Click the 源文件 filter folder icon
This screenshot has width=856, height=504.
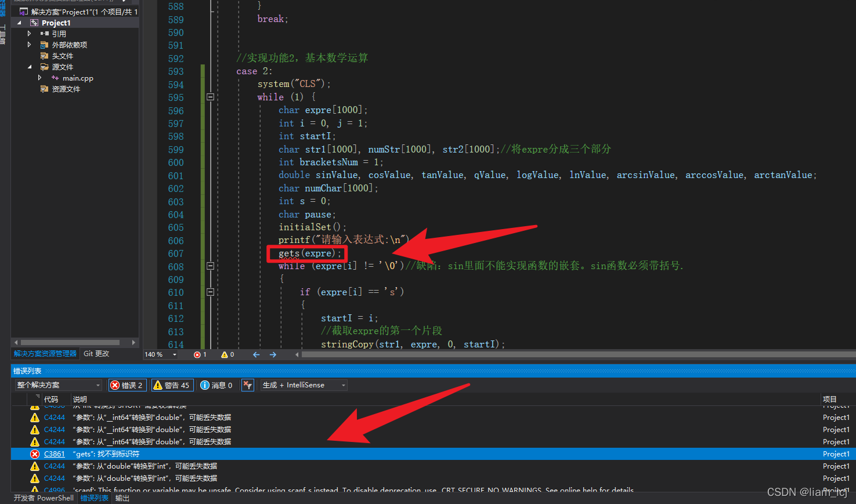coord(45,67)
